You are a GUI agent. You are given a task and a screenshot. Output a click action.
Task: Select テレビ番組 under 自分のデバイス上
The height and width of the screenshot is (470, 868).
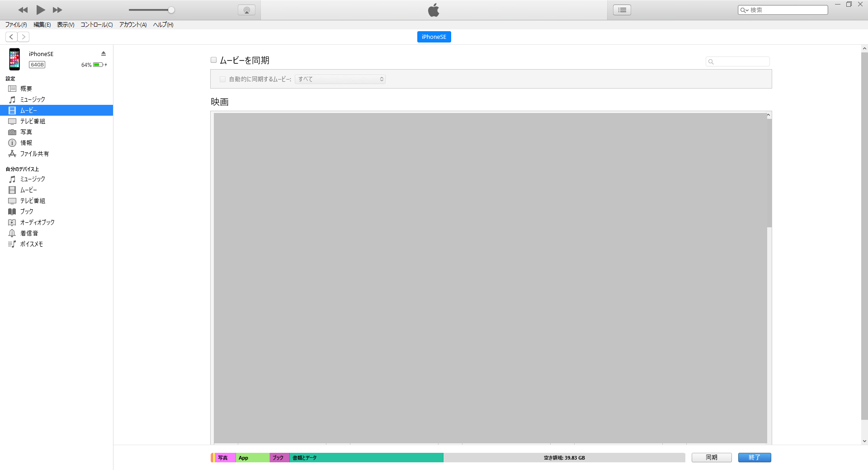tap(57, 201)
